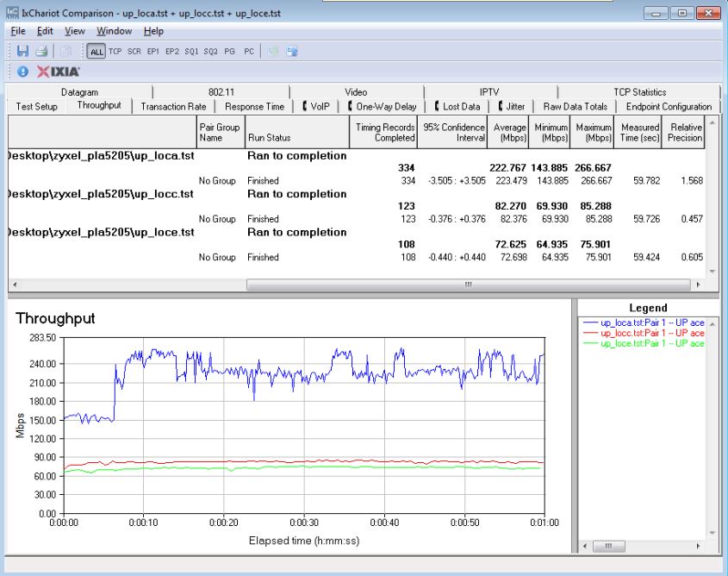
Task: Click the Print toolbar icon
Action: [41, 51]
